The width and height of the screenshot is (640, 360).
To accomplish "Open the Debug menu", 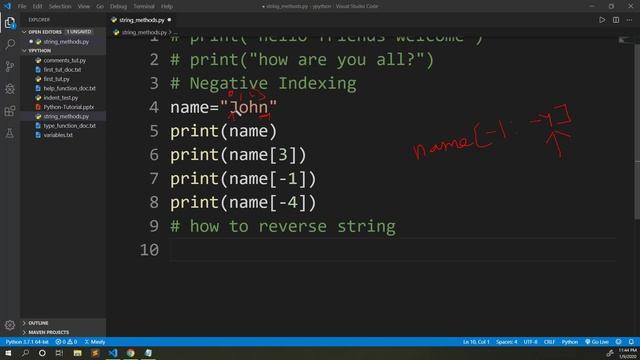I will click(x=118, y=6).
